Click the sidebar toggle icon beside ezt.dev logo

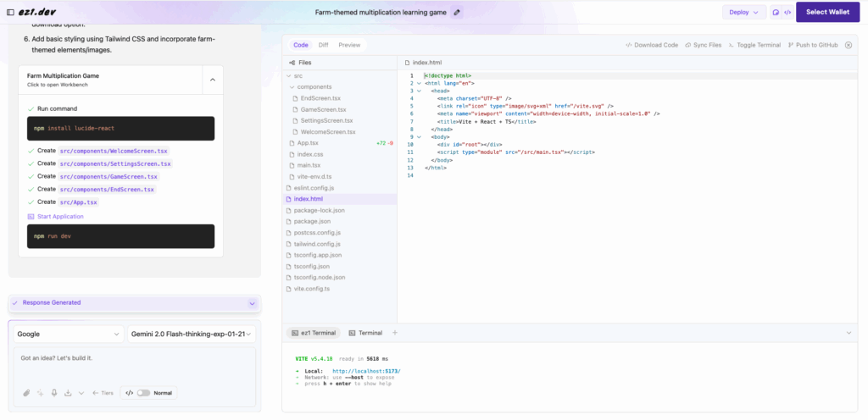(10, 12)
